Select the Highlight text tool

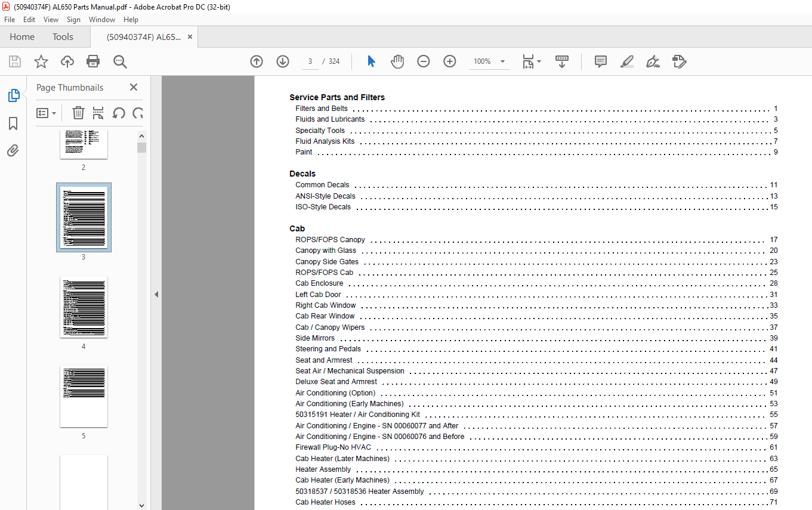[x=626, y=61]
